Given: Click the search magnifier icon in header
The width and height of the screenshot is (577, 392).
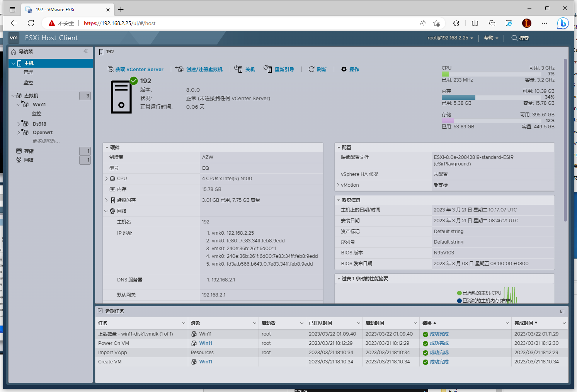Looking at the screenshot, I should [514, 38].
